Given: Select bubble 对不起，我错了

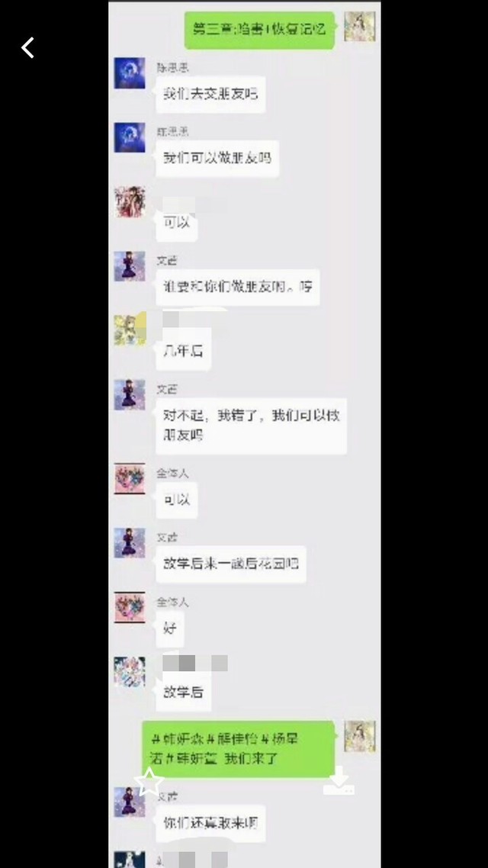Looking at the screenshot, I should tap(251, 426).
